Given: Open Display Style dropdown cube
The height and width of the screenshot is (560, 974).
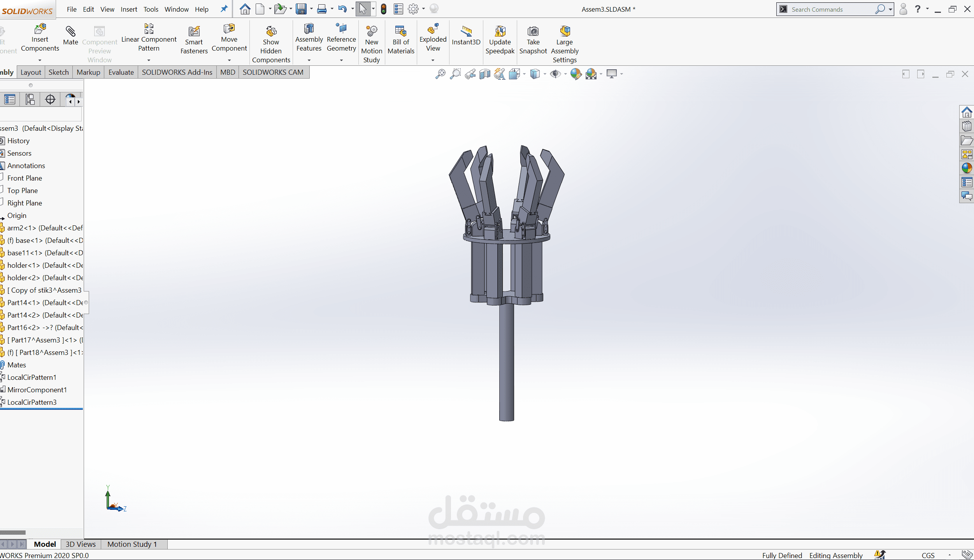Looking at the screenshot, I should [x=535, y=74].
